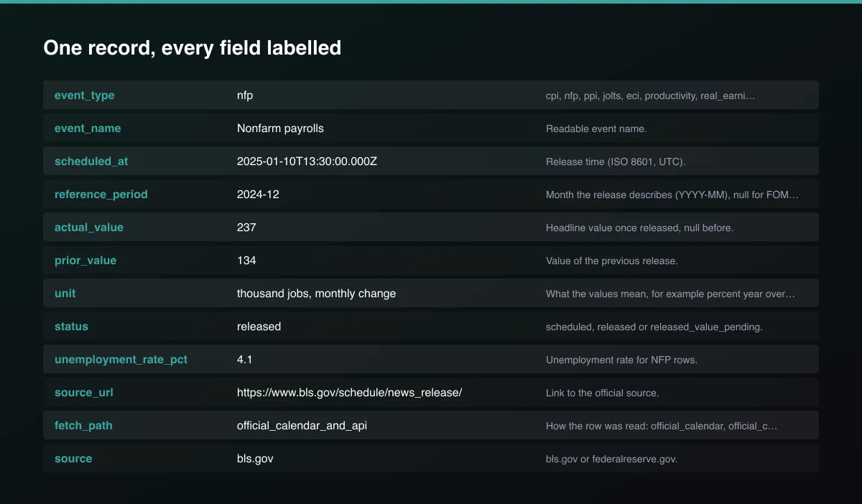This screenshot has width=862, height=504.
Task: Select the fetch_path field label
Action: click(83, 426)
